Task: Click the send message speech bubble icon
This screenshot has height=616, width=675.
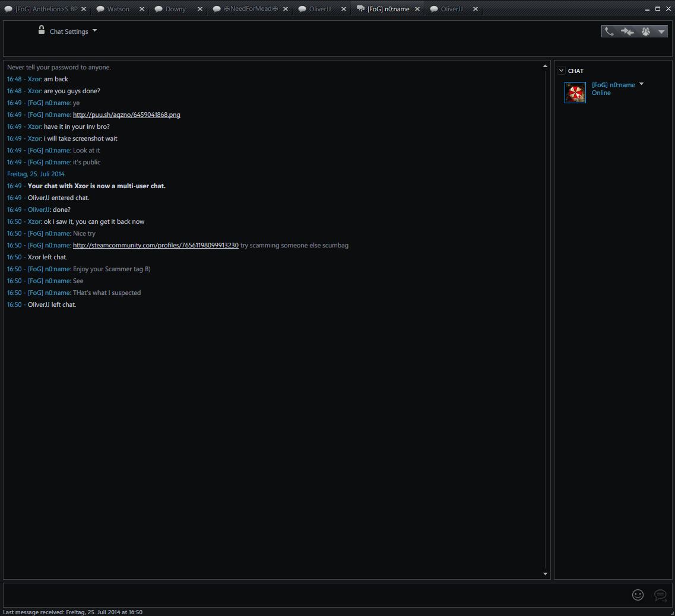Action: [660, 595]
